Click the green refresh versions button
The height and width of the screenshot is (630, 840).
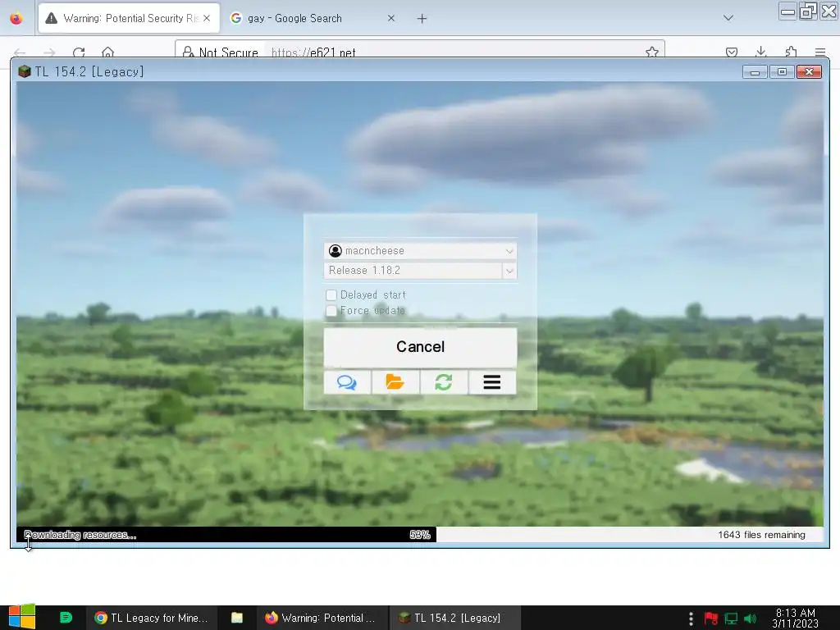pos(444,382)
